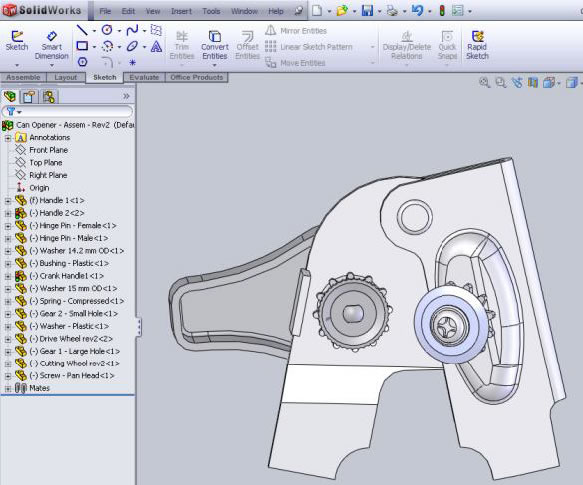Select the Top Plane item

(x=38, y=163)
